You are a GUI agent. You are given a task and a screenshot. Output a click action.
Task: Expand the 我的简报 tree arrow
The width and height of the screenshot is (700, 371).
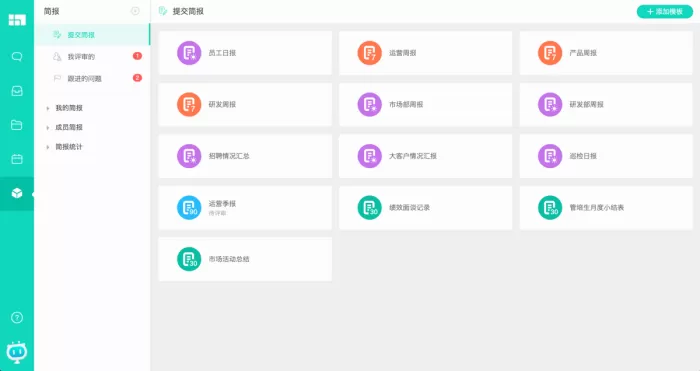48,108
